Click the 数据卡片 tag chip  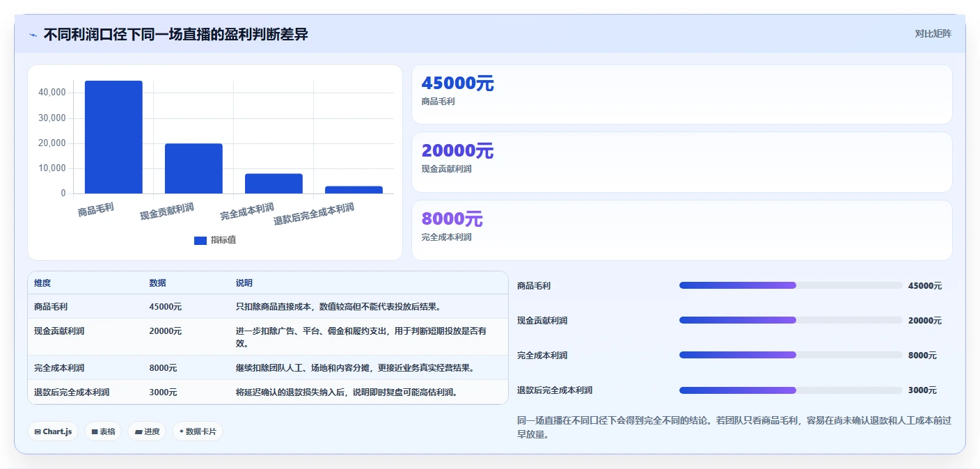click(x=198, y=431)
